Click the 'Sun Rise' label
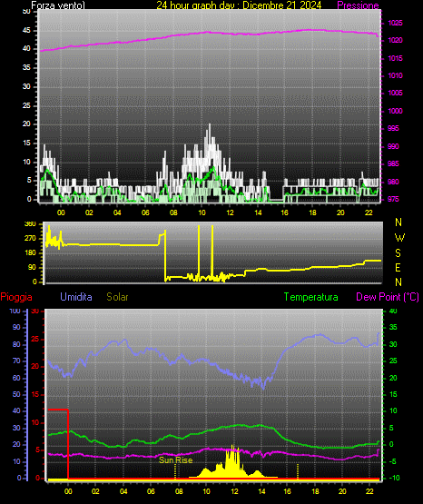 coord(176,460)
